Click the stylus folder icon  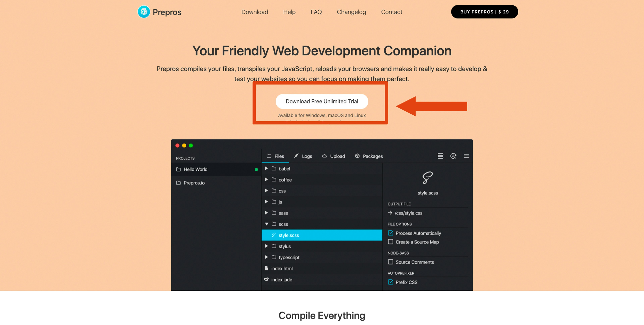(x=274, y=246)
